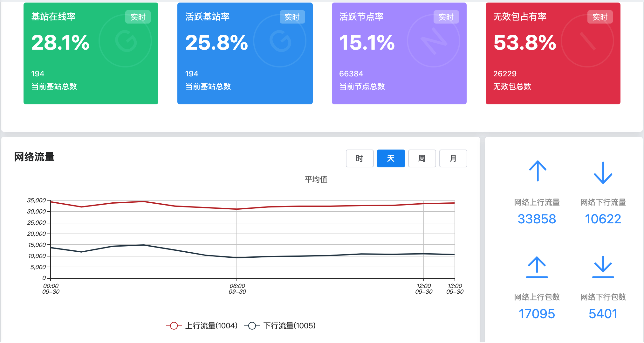The height and width of the screenshot is (343, 644).
Task: Click the 网络上行流量 label
Action: [x=537, y=202]
